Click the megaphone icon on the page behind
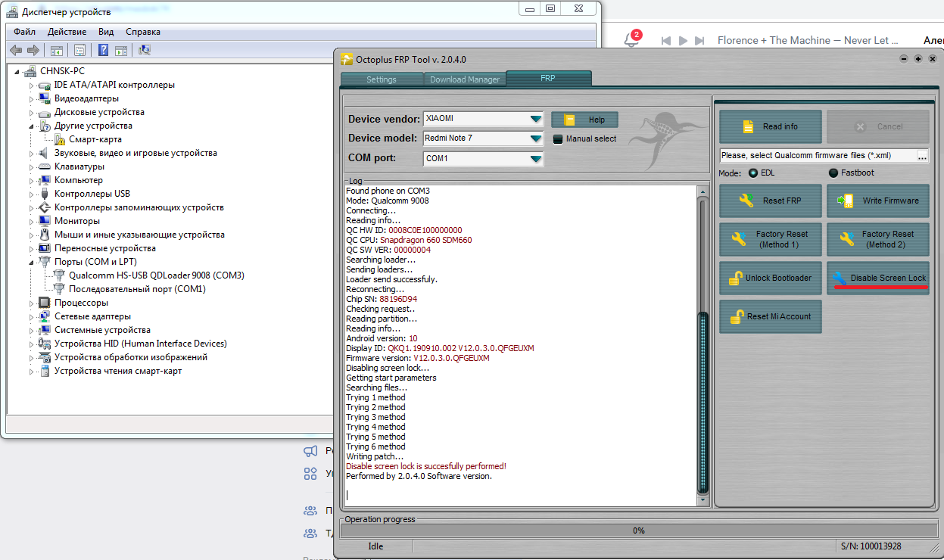 pos(310,451)
